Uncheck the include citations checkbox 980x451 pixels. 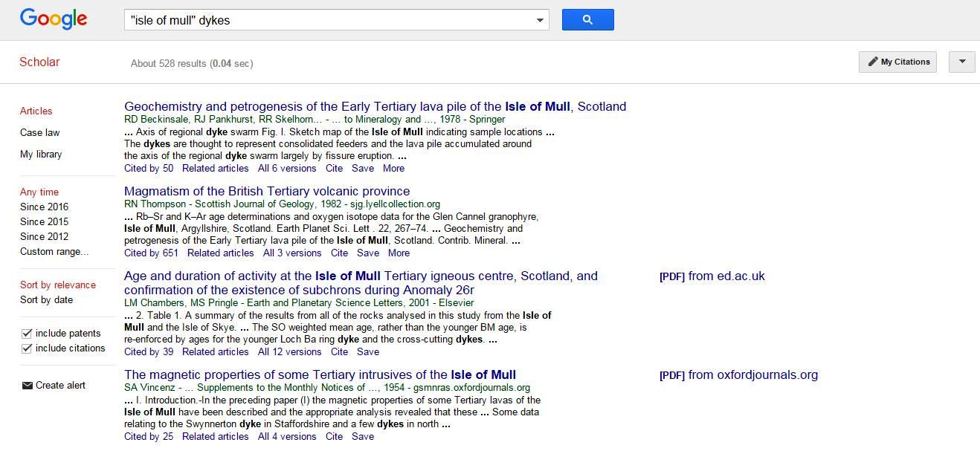click(27, 348)
